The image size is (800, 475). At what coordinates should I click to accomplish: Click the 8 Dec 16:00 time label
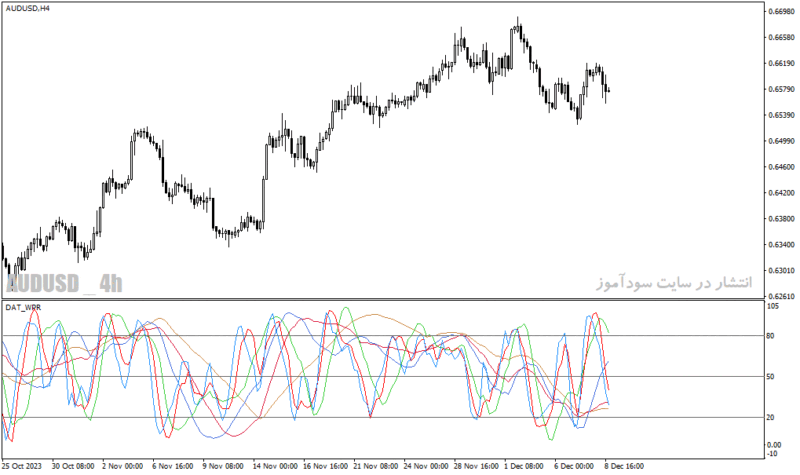[624, 466]
